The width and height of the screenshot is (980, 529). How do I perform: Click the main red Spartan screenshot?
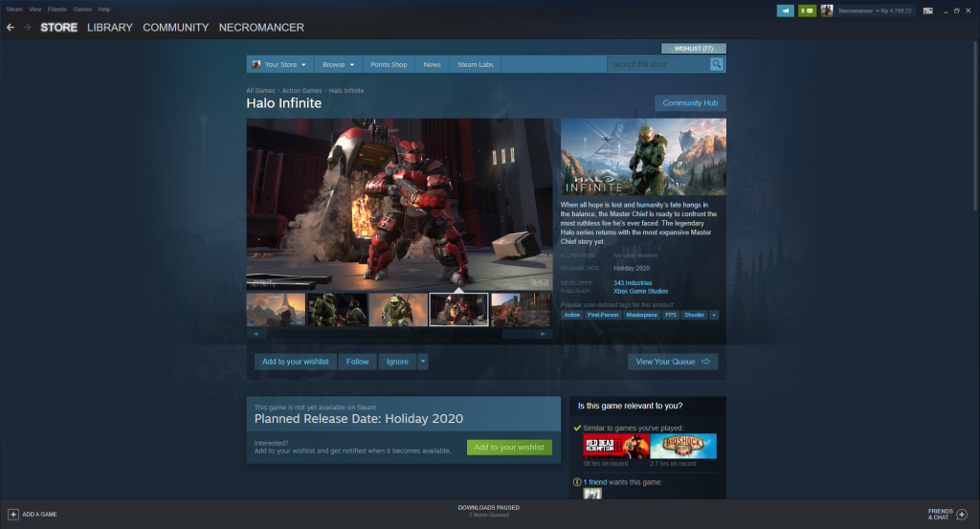[399, 204]
